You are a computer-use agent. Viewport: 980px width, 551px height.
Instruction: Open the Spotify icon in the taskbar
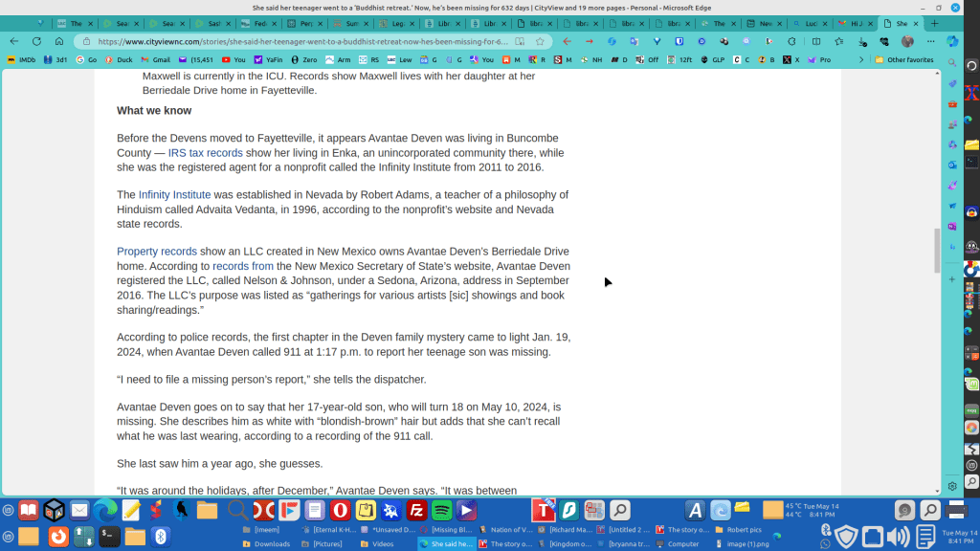(x=441, y=511)
